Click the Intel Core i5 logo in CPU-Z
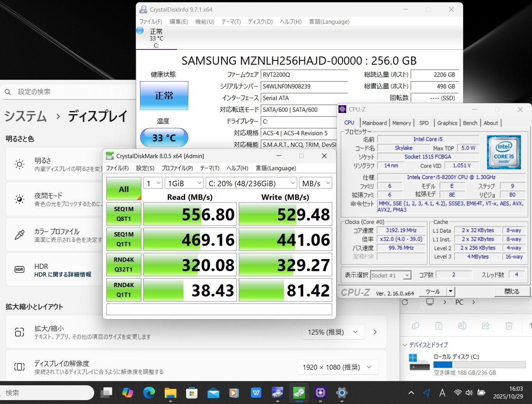The height and width of the screenshot is (404, 532). pos(504,152)
